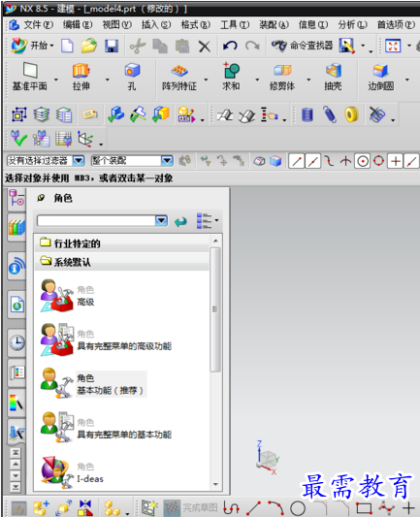
Task: Expand the 拉伸 dropdown arrow
Action: [x=108, y=80]
